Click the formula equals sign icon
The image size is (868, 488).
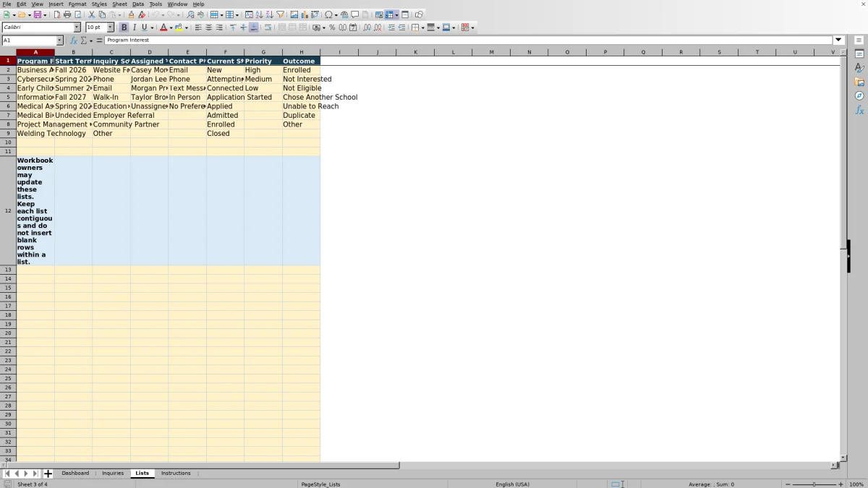coord(99,40)
